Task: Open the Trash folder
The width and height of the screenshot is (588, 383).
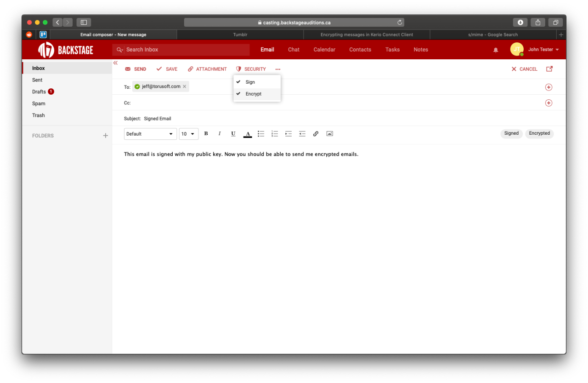Action: 67,115
